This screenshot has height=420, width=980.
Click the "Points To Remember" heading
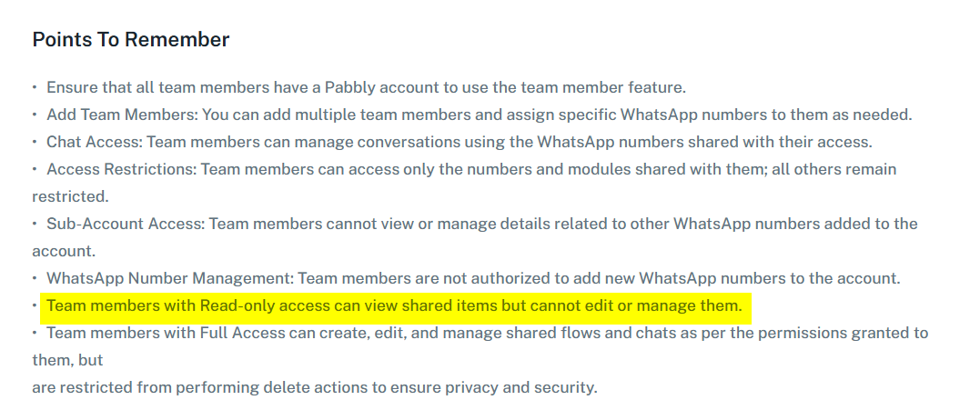(x=131, y=40)
